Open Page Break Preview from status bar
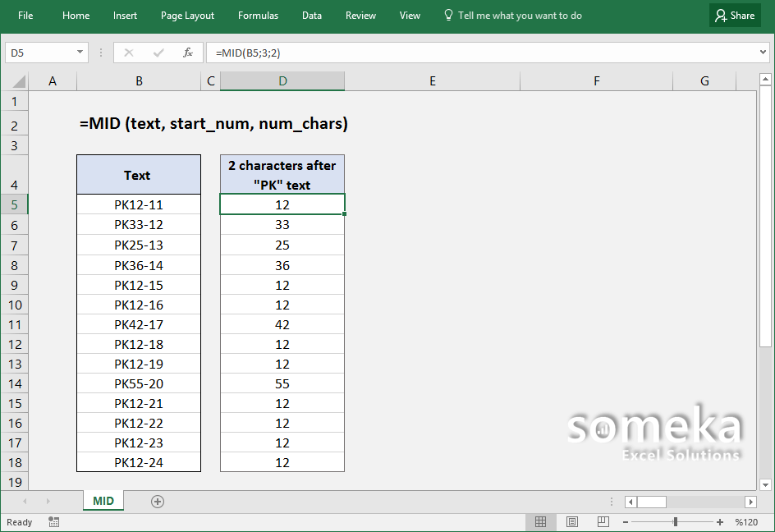Image resolution: width=775 pixels, height=532 pixels. coord(603,522)
